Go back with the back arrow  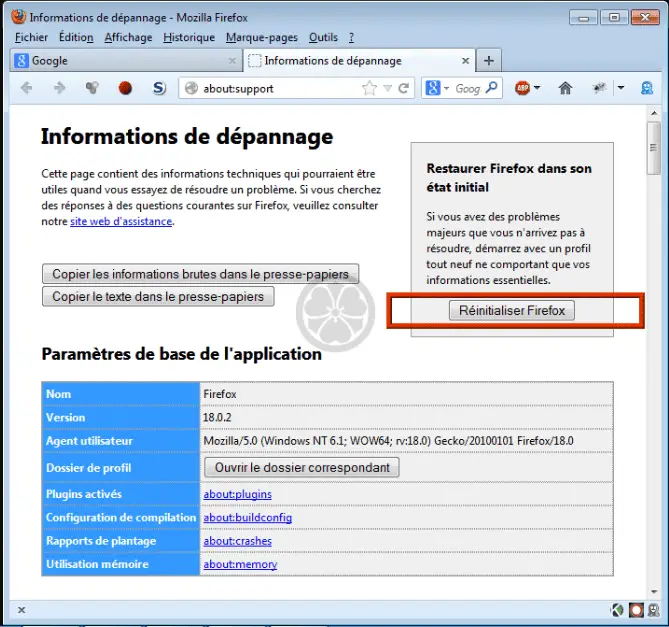(x=26, y=88)
